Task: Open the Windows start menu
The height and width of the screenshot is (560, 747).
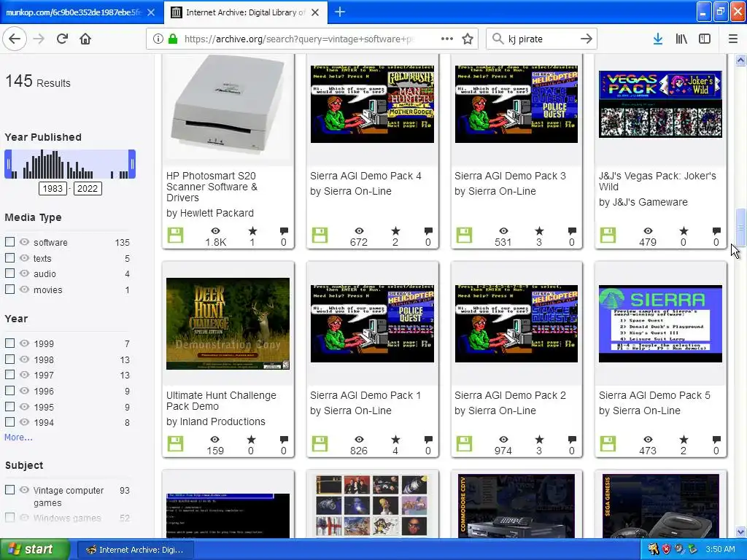Action: 35,549
